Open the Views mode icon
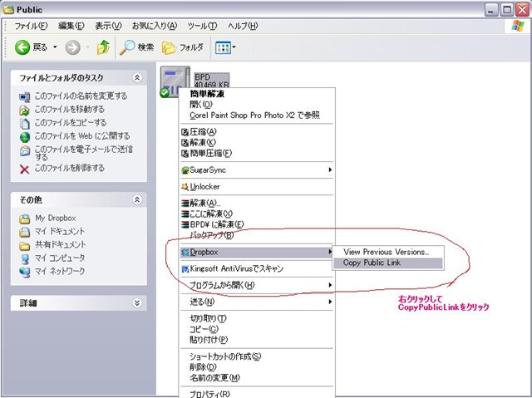This screenshot has width=532, height=398. point(223,47)
